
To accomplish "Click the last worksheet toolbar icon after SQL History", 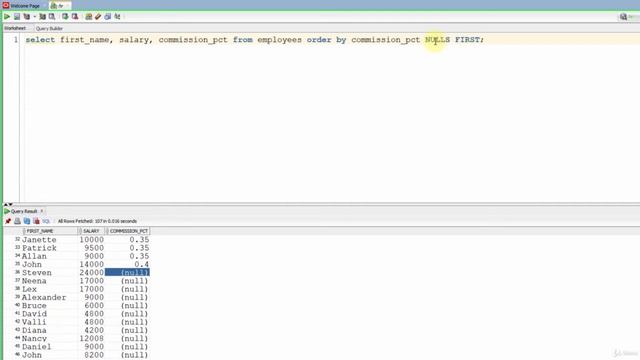I will (x=118, y=17).
